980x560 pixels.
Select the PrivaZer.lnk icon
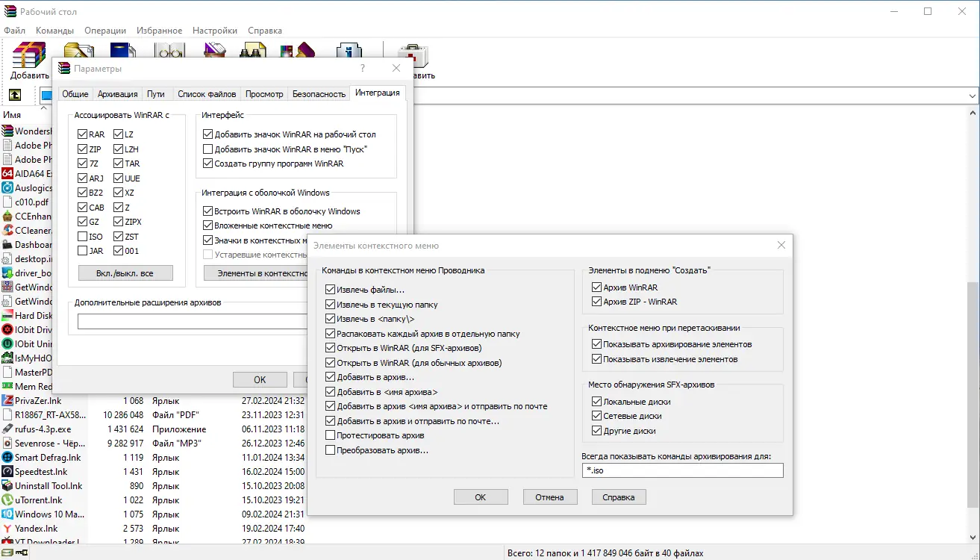point(8,400)
